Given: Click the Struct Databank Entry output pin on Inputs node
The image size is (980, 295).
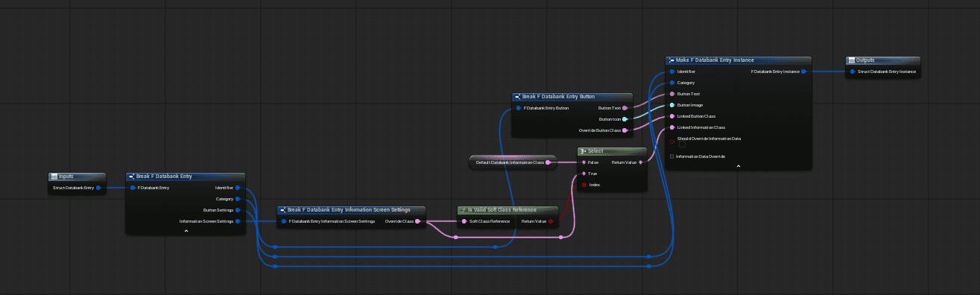Looking at the screenshot, I should pos(98,188).
